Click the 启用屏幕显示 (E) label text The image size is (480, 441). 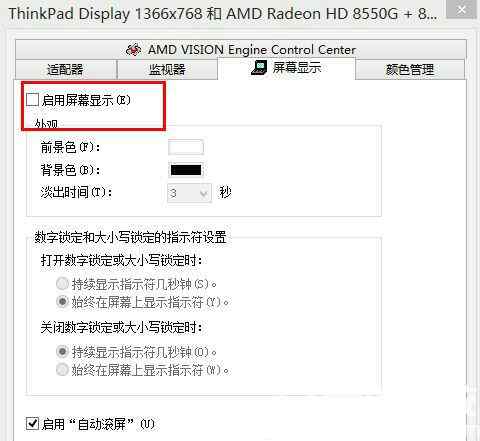point(86,100)
